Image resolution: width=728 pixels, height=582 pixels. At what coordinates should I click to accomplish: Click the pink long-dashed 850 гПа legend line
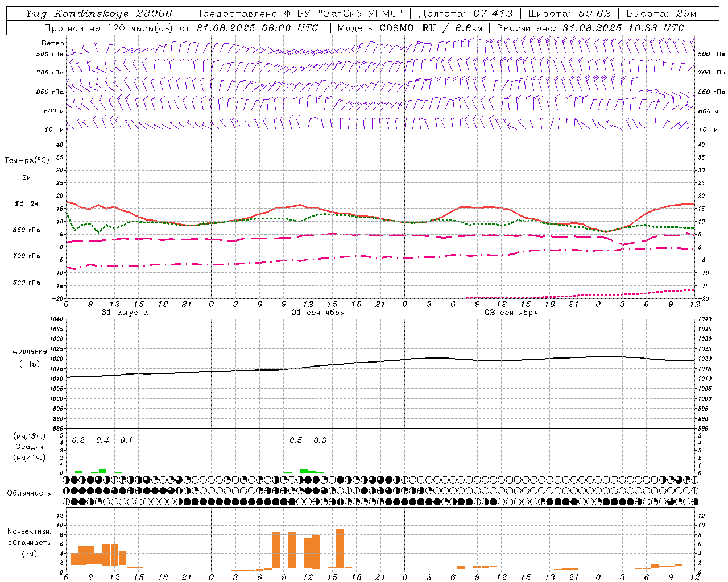point(26,236)
